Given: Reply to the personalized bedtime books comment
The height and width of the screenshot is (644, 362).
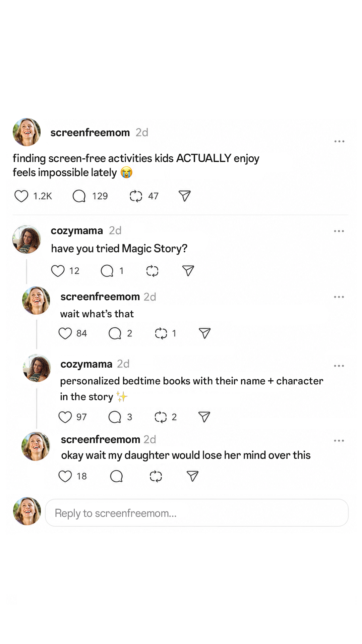Looking at the screenshot, I should pyautogui.click(x=115, y=417).
